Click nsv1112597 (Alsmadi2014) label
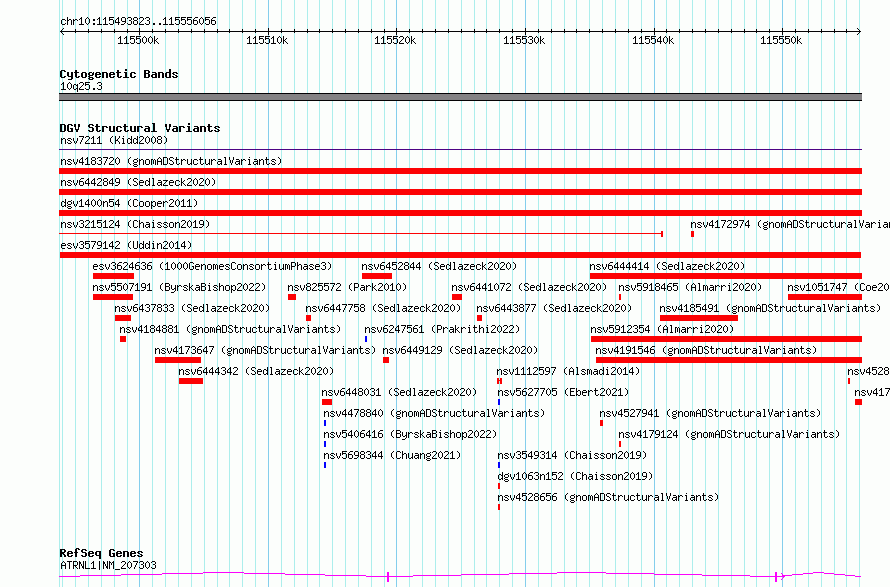The width and height of the screenshot is (890, 587). (x=568, y=371)
